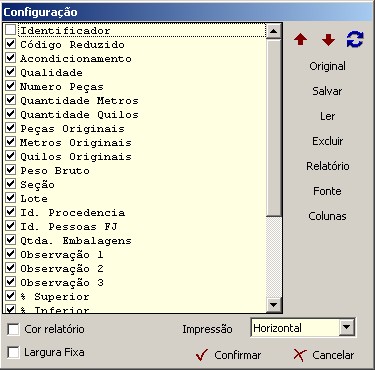Click the red move-down arrow icon
375x370 pixels.
[328, 40]
